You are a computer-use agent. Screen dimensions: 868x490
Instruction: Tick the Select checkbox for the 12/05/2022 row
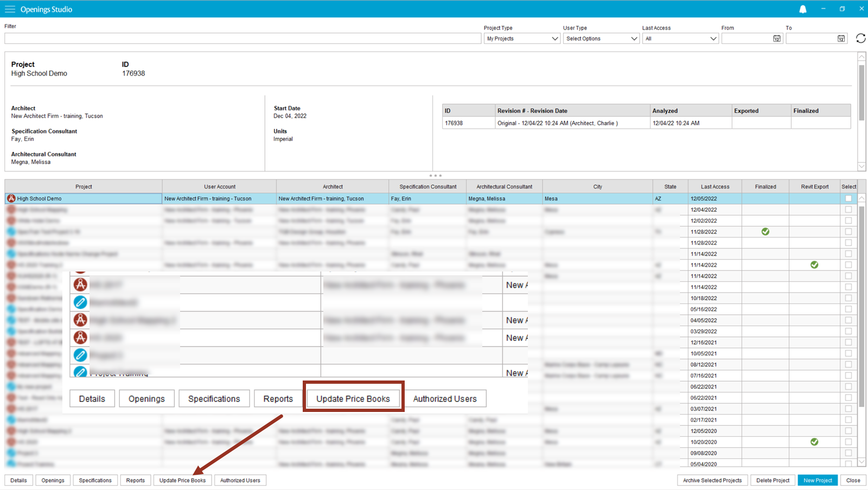848,198
